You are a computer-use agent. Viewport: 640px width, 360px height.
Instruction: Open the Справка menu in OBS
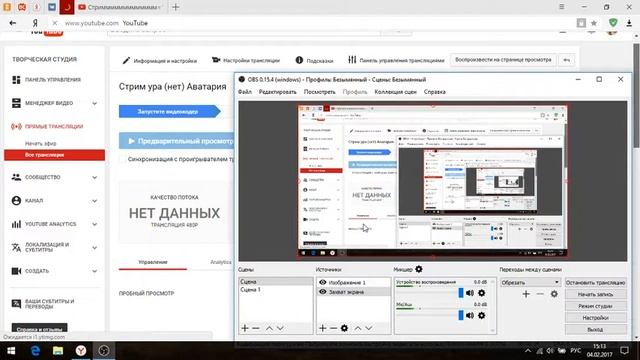(434, 92)
